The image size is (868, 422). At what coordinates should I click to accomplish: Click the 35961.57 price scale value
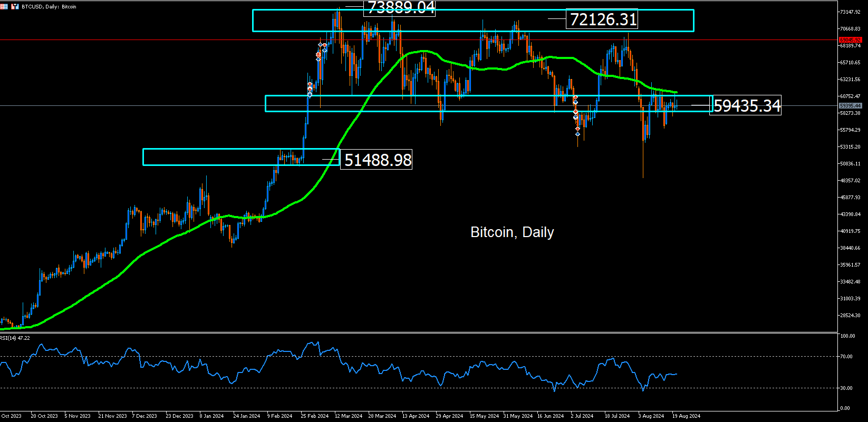coord(851,265)
